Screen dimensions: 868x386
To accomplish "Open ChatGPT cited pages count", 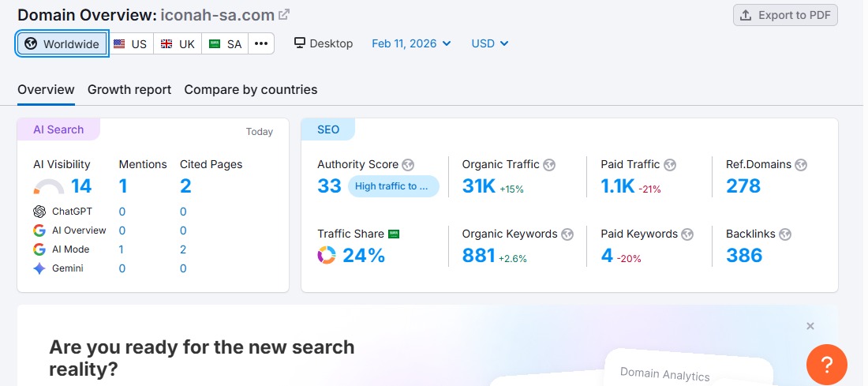I will [x=183, y=212].
